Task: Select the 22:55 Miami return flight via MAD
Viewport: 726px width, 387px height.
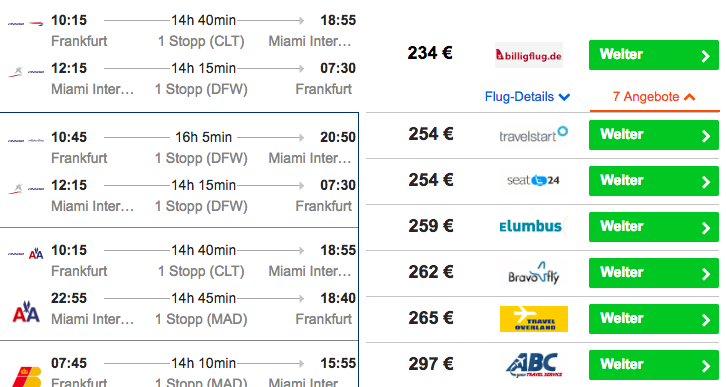Action: click(181, 308)
